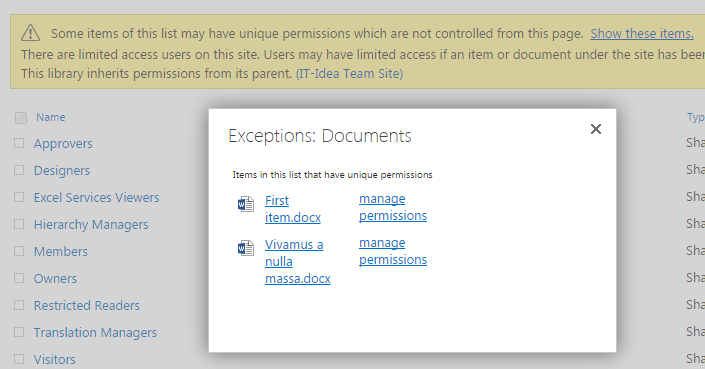
Task: Check the Hierarchy Managers checkbox
Action: pos(19,224)
